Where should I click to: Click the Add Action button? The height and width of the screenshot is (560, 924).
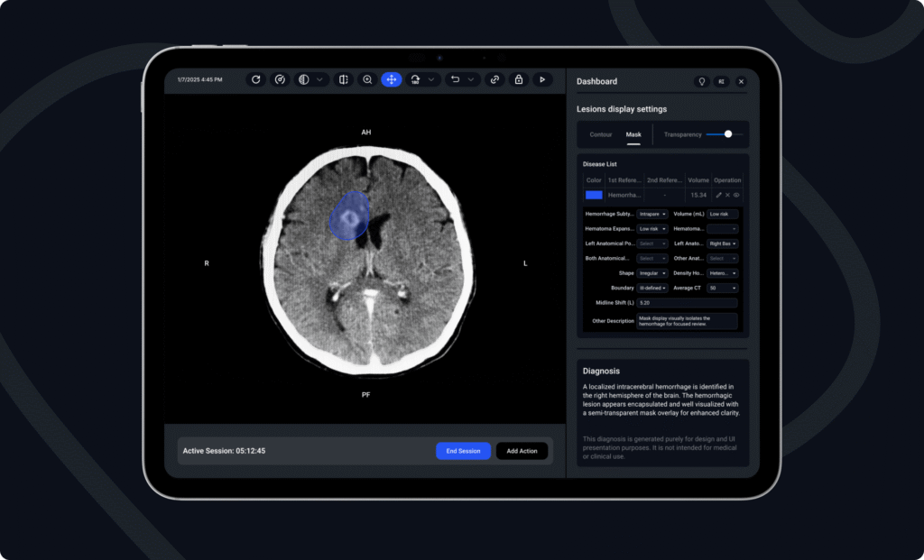coord(522,451)
